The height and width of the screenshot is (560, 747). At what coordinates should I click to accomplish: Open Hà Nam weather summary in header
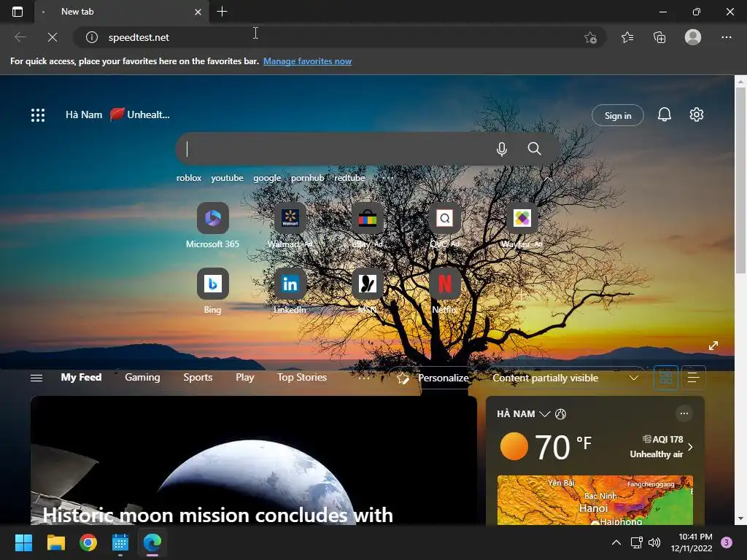tap(117, 114)
